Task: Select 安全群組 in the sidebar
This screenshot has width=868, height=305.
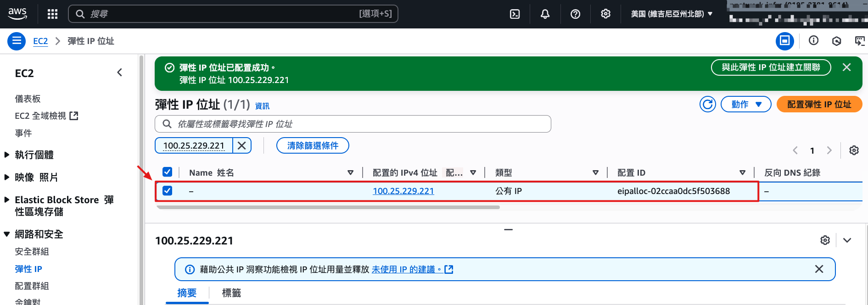Action: coord(32,252)
